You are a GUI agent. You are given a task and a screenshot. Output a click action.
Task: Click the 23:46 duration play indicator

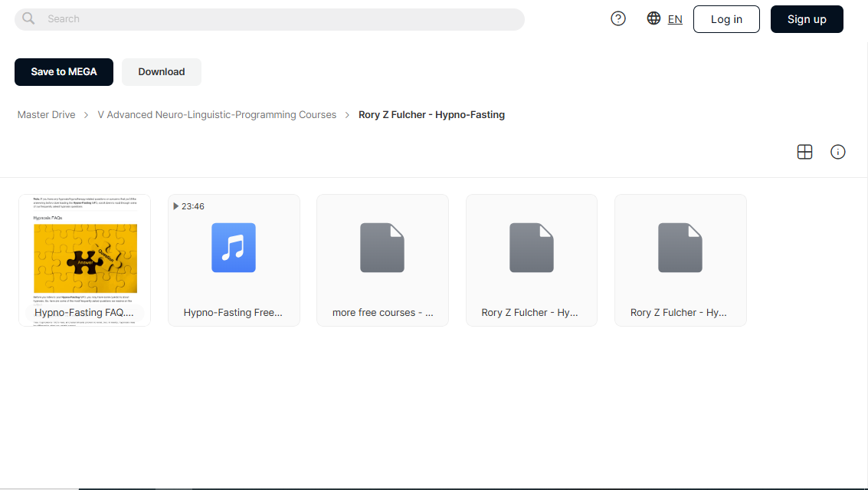(x=188, y=206)
